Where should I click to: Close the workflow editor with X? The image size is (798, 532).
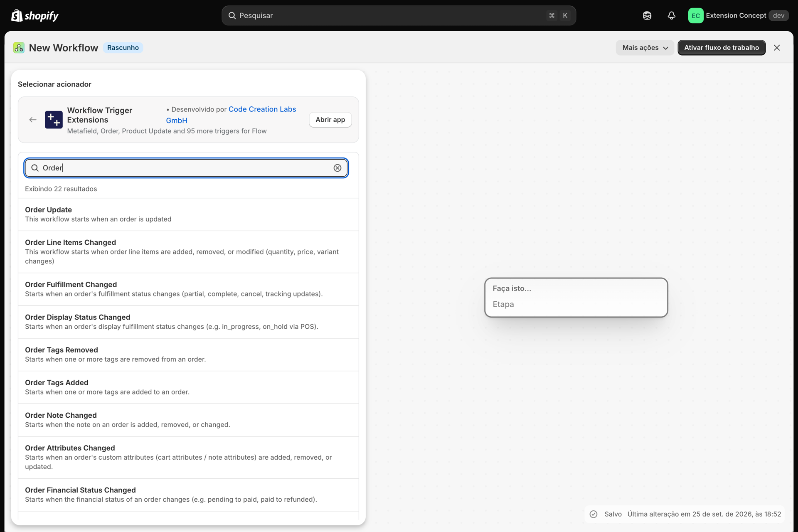[777, 48]
